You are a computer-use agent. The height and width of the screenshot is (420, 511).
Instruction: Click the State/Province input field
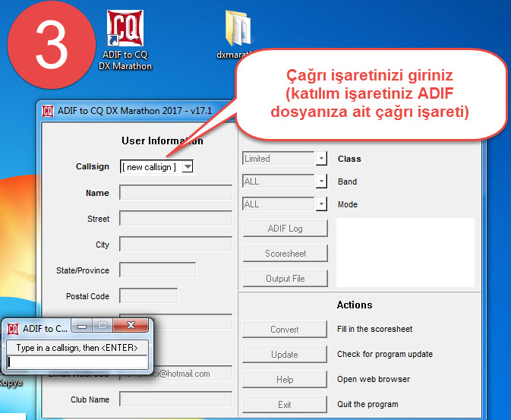coord(158,270)
